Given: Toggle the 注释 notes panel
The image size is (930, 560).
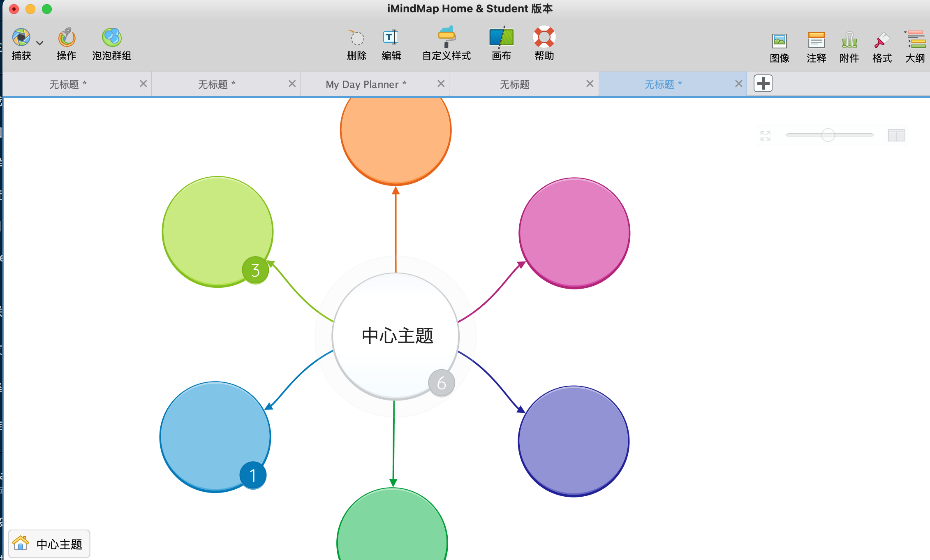Looking at the screenshot, I should 816,41.
